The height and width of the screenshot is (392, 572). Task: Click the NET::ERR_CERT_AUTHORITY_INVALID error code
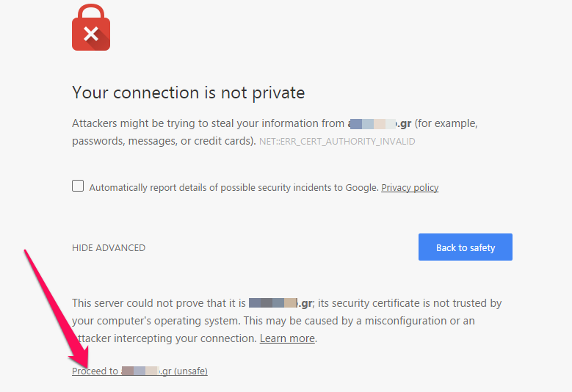[x=337, y=142]
